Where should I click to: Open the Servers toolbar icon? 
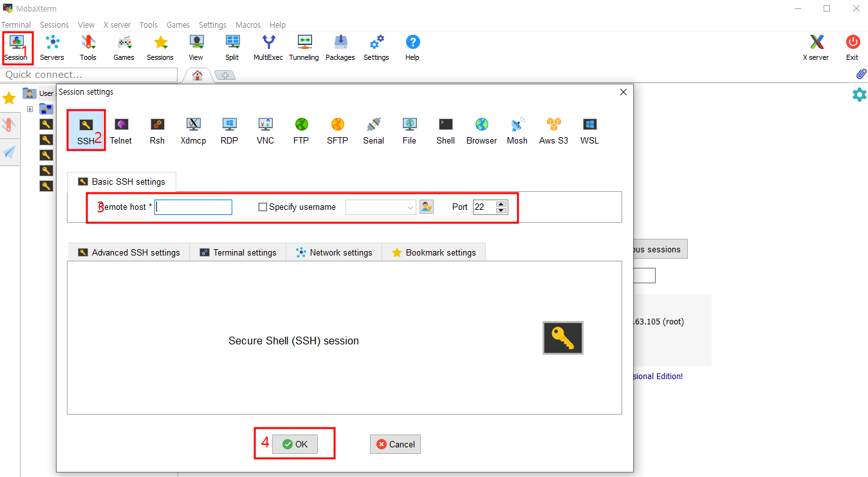[52, 48]
